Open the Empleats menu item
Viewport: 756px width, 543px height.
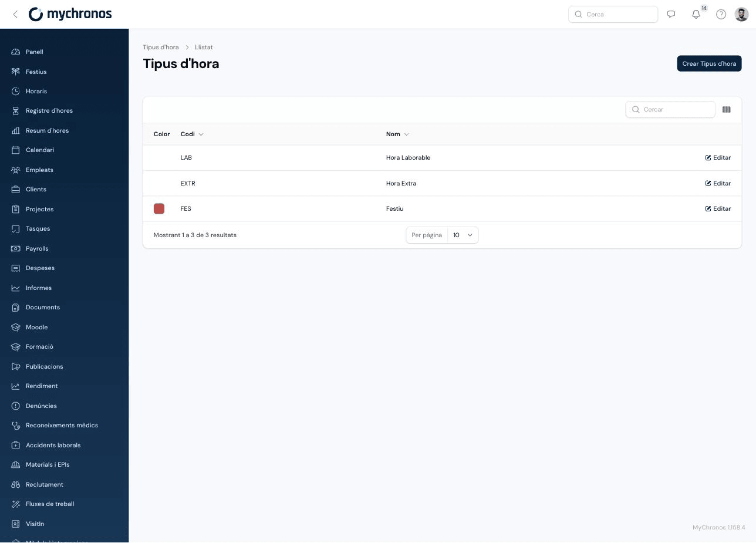coord(39,170)
